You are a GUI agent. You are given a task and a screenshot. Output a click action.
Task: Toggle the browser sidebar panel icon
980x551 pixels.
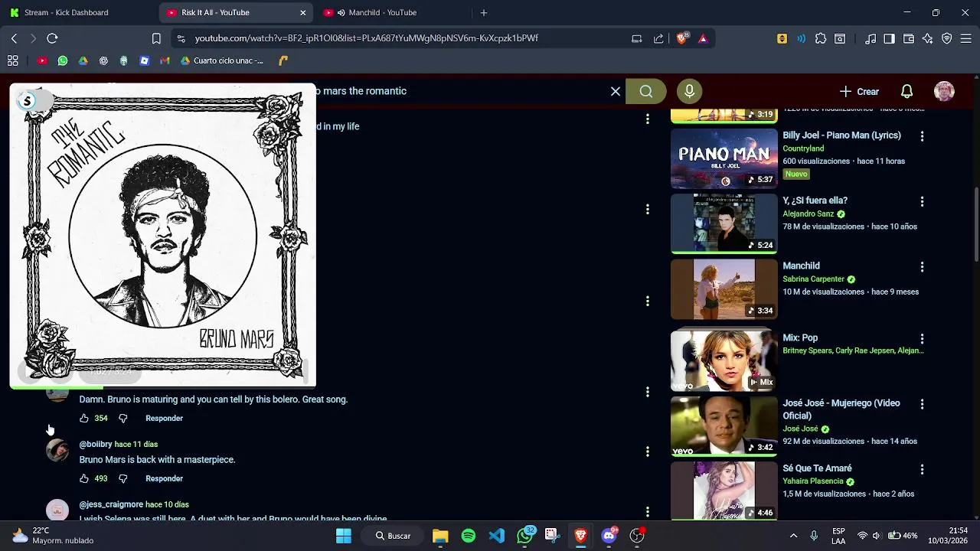click(889, 38)
